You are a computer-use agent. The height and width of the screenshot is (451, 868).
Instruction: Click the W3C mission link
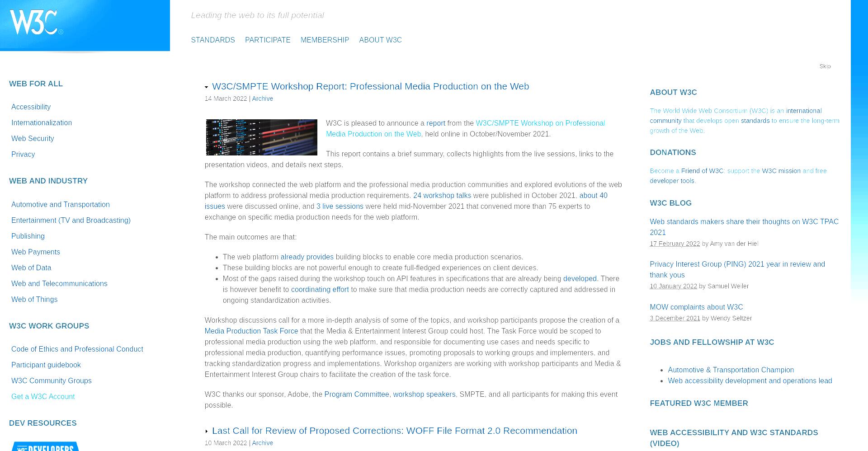point(781,171)
